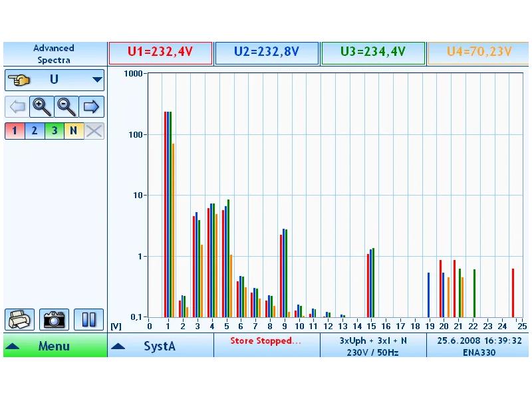Click the Store Stopped status
This screenshot has width=532, height=399.
(266, 340)
